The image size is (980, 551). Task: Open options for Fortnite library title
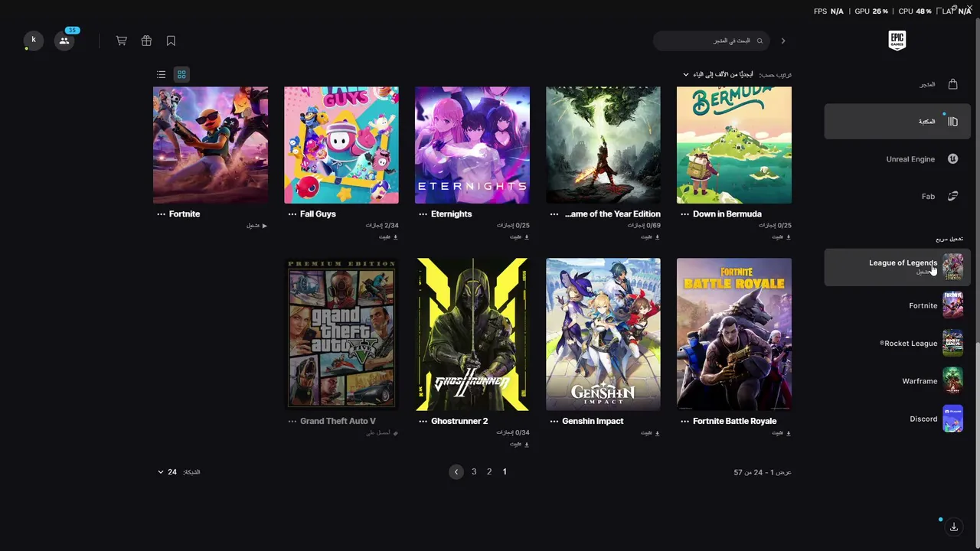161,214
